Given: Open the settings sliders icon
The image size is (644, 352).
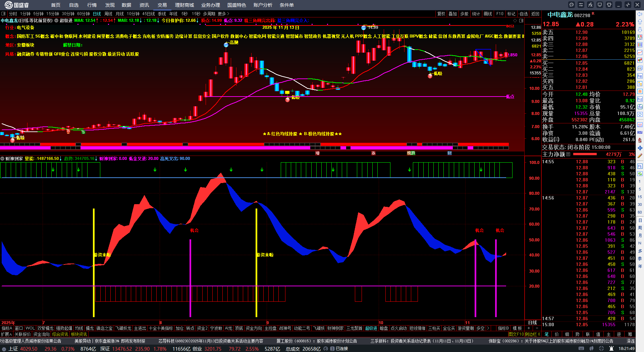Looking at the screenshot, I should click(581, 5).
